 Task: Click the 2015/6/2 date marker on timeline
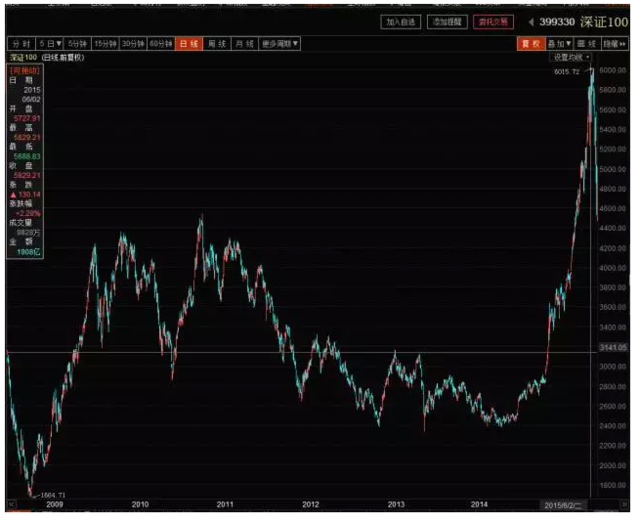click(x=561, y=506)
